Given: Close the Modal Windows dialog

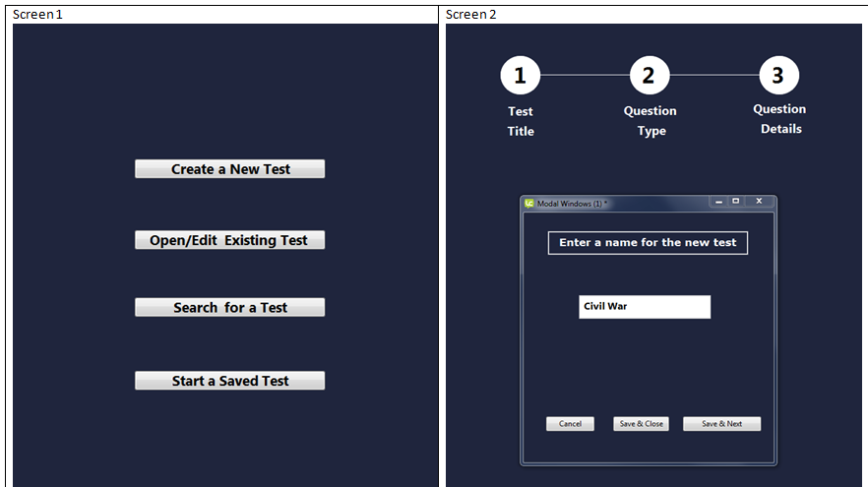Looking at the screenshot, I should (x=759, y=202).
